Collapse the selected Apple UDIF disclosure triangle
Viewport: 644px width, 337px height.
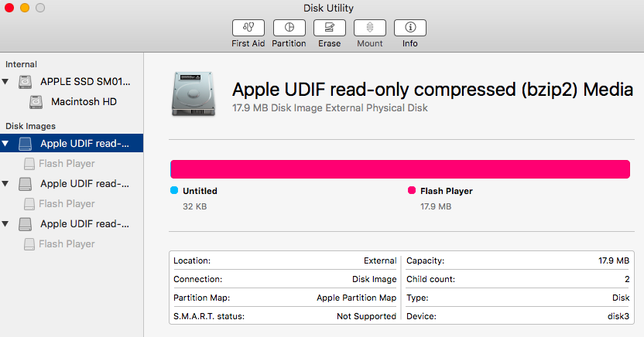(6, 143)
